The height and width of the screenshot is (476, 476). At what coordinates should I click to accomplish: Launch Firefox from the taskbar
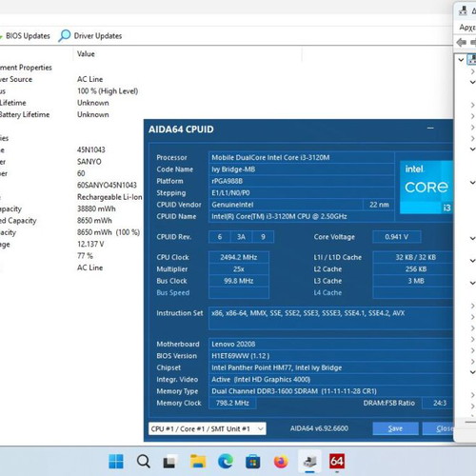(x=281, y=461)
